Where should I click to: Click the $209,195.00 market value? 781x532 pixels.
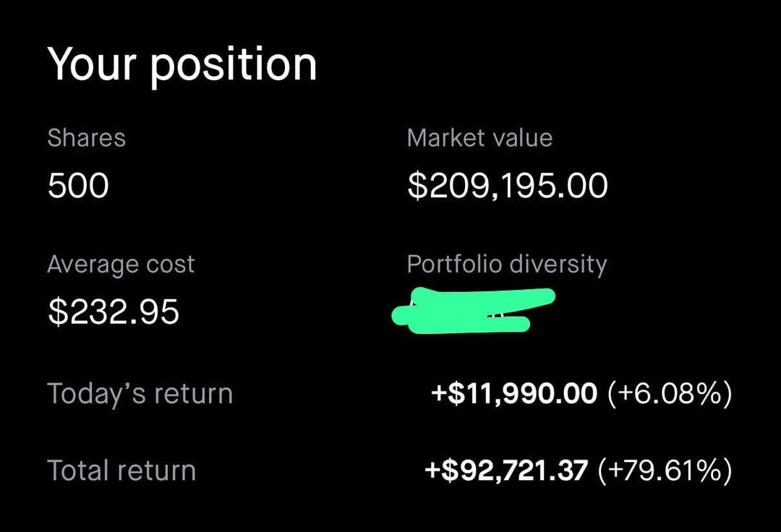pos(508,186)
